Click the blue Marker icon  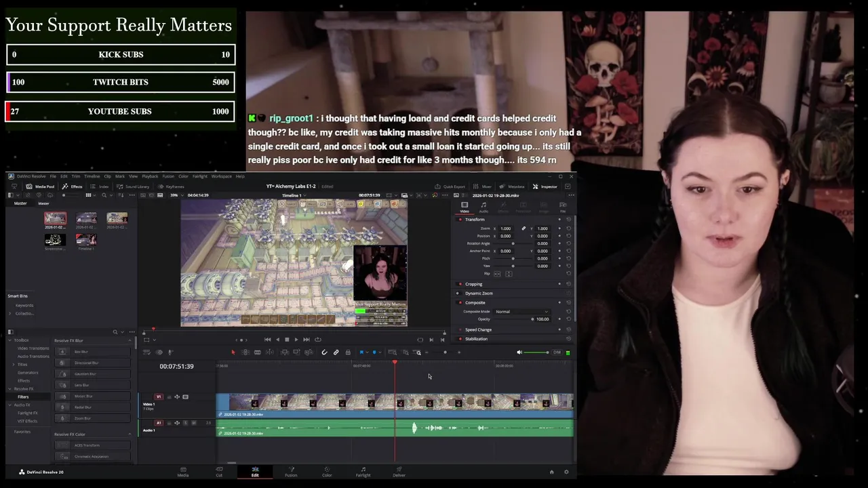[374, 352]
